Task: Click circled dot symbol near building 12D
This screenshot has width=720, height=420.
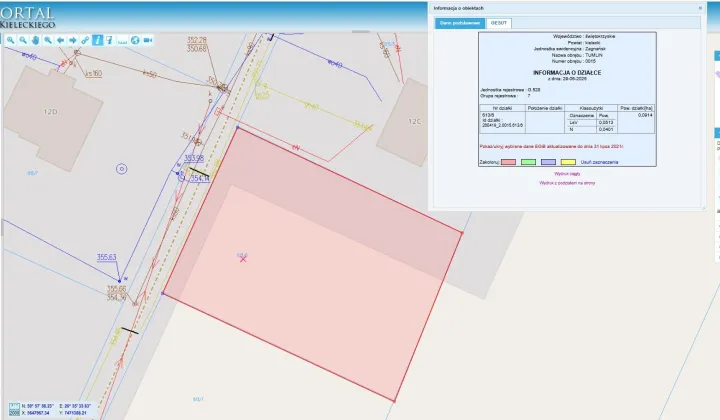Action: [x=121, y=169]
